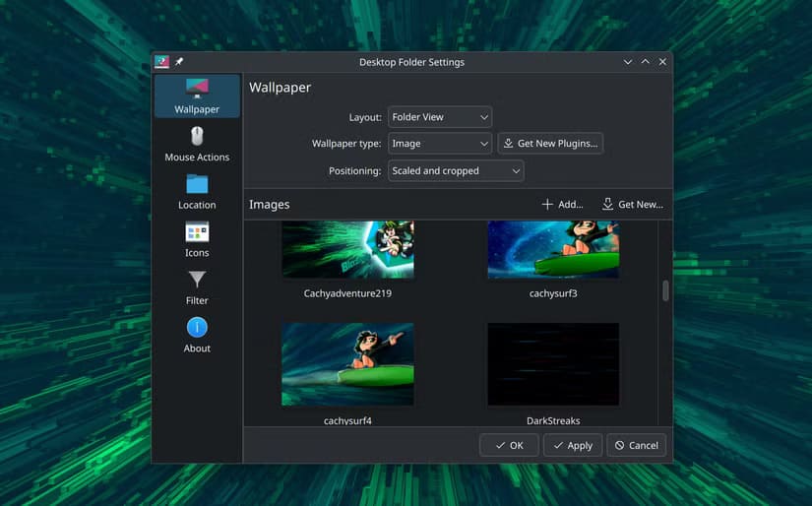812x506 pixels.
Task: Show the About info page
Action: point(197,335)
